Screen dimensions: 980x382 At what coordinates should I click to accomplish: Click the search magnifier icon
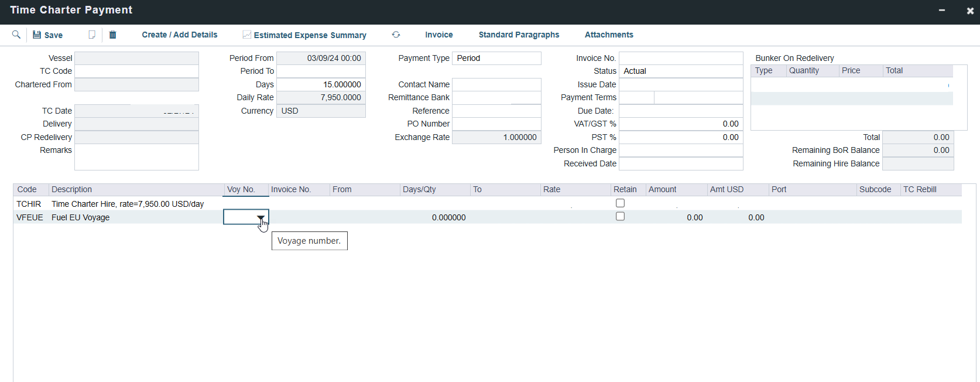[16, 35]
